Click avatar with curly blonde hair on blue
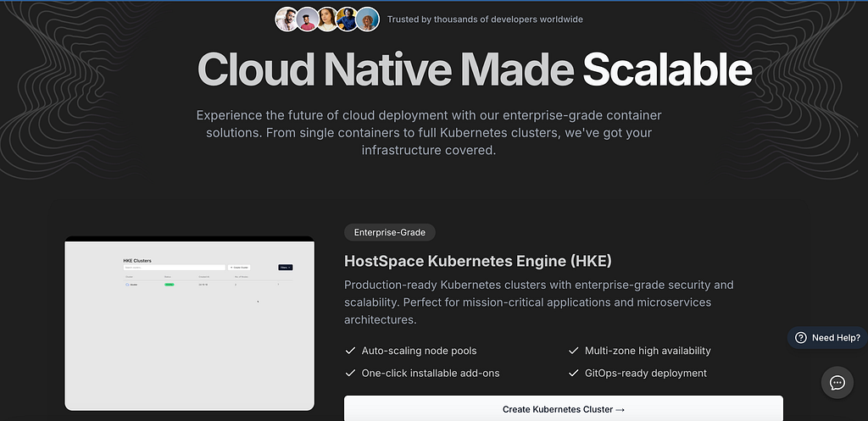 tap(368, 19)
